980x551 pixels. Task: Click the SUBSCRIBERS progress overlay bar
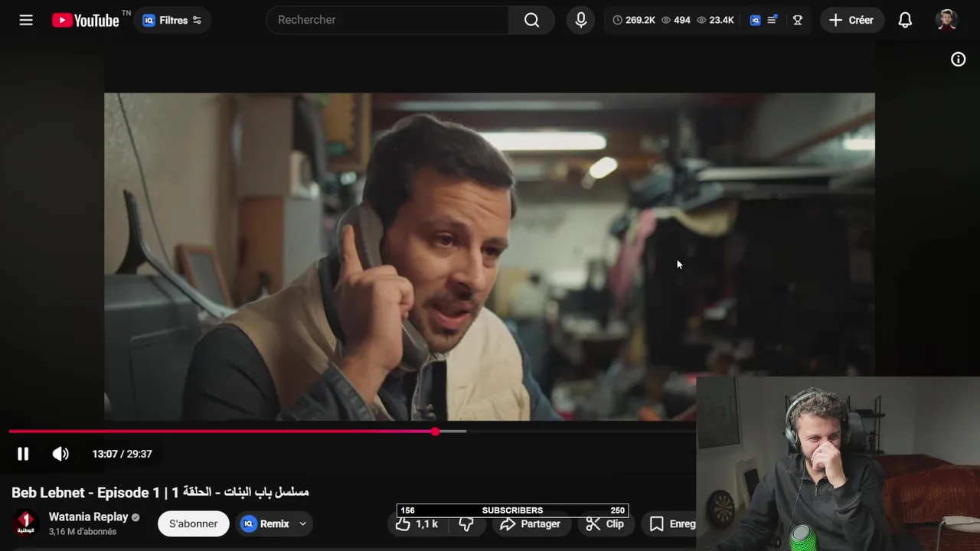tap(512, 510)
